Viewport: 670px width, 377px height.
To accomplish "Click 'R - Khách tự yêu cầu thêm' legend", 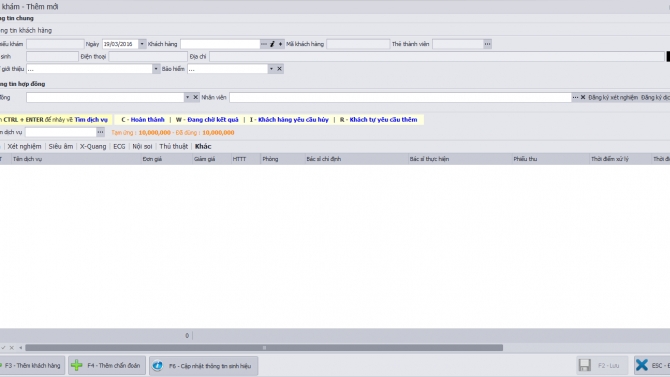I will tap(379, 120).
